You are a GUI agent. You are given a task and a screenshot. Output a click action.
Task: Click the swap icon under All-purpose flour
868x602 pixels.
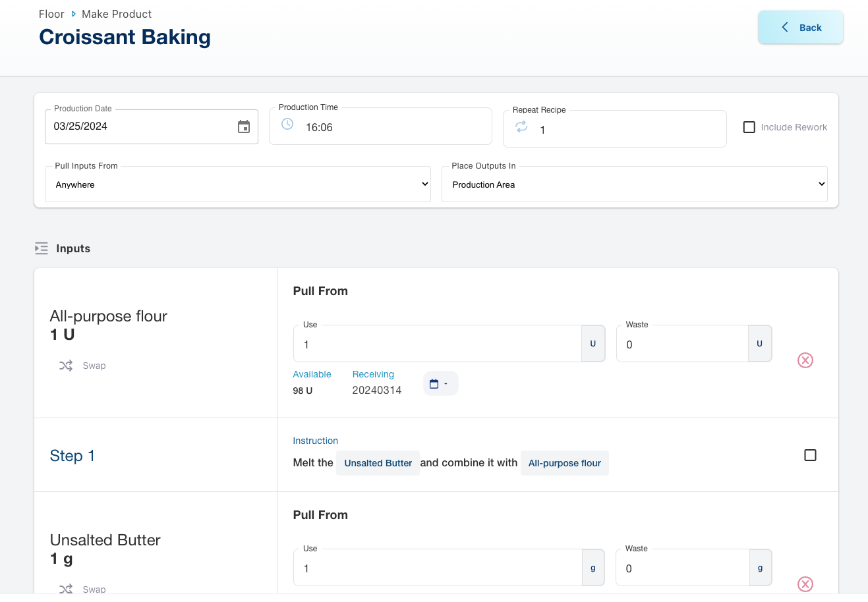(x=66, y=366)
